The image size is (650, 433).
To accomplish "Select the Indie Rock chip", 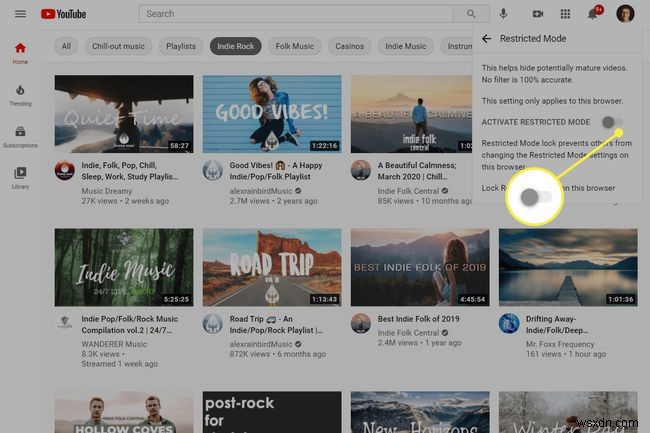I will [235, 46].
